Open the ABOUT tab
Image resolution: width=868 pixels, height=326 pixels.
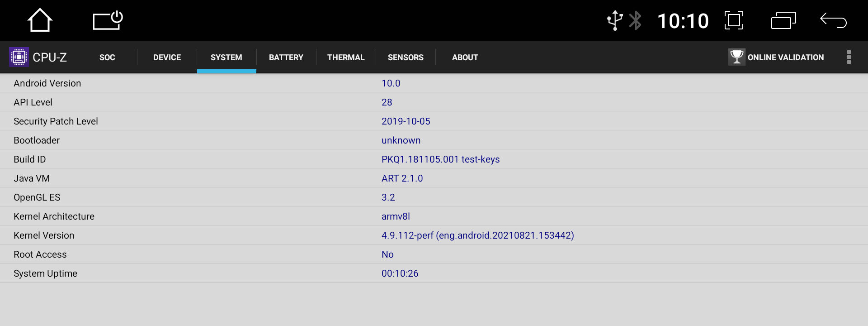[x=465, y=58]
